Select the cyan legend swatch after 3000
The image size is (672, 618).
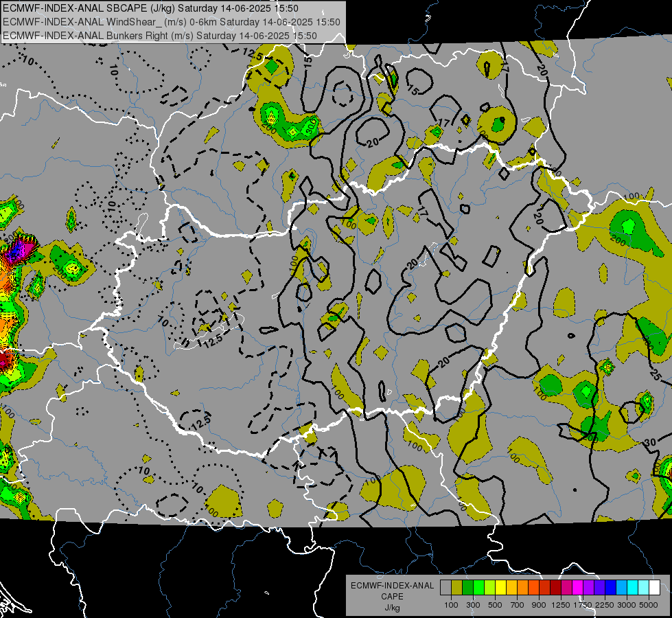(633, 587)
